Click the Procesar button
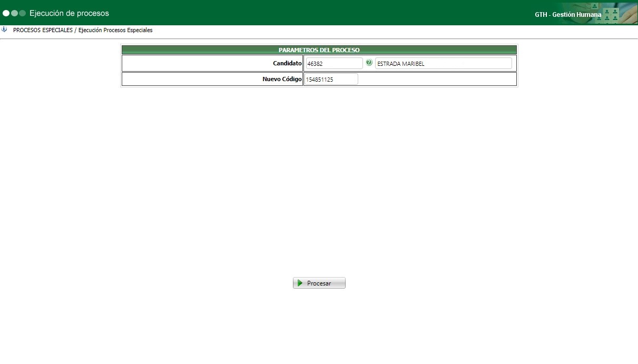 click(x=319, y=283)
